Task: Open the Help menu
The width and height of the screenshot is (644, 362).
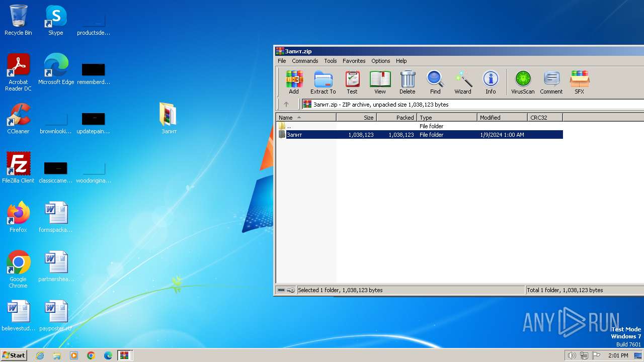Action: point(401,61)
